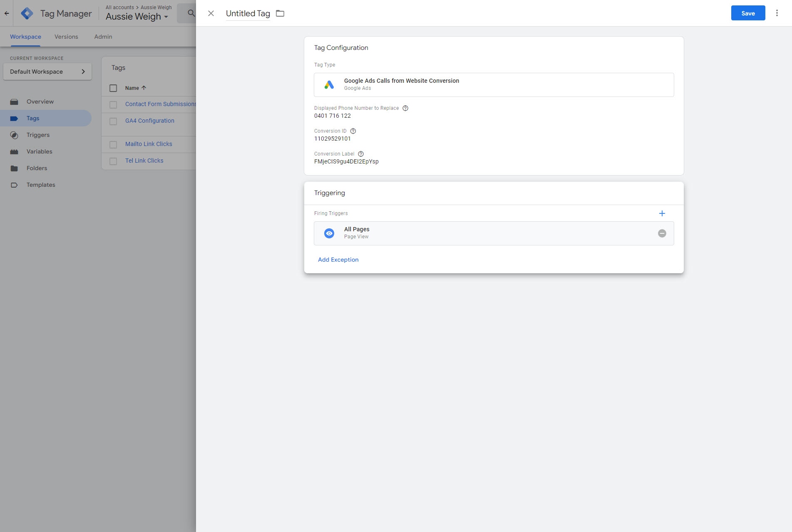792x532 pixels.
Task: Expand the Default Workspace selector
Action: [47, 72]
